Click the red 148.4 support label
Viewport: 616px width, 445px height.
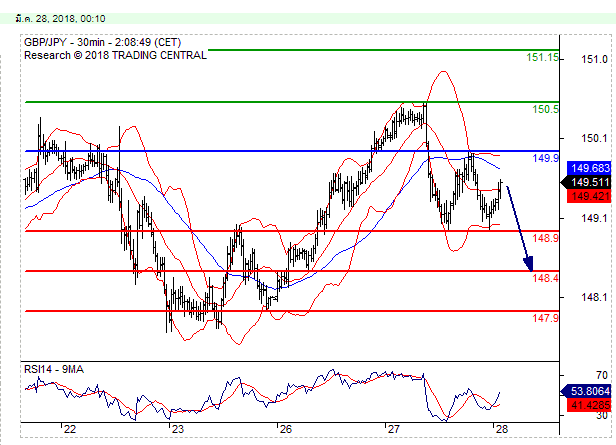pyautogui.click(x=545, y=278)
